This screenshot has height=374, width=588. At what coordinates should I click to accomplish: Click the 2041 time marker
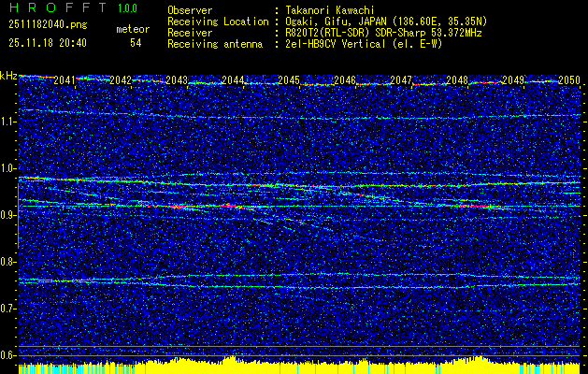(x=65, y=80)
